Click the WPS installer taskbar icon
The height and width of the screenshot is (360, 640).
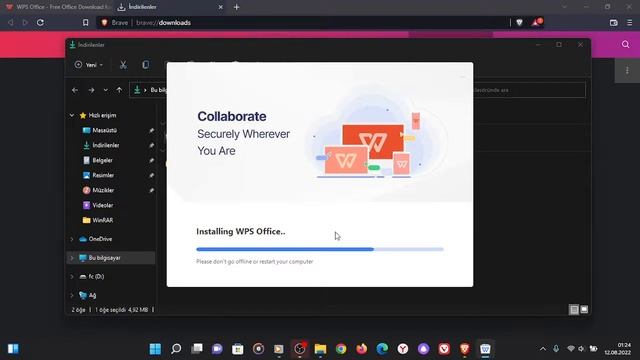point(485,349)
